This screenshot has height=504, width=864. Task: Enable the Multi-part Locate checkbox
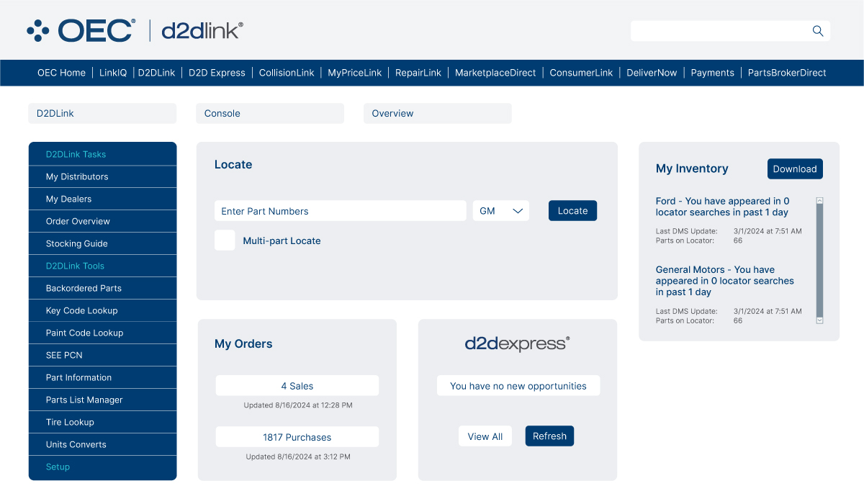[225, 240]
